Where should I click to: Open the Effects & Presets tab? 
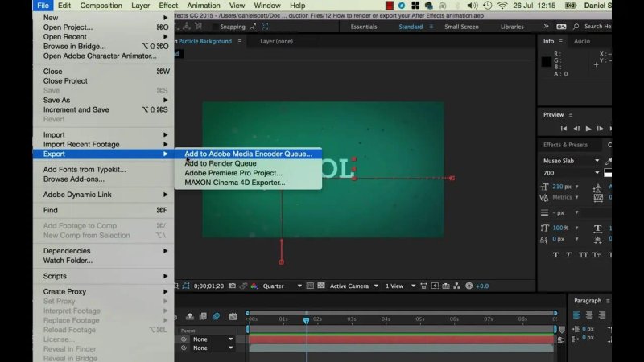[565, 145]
